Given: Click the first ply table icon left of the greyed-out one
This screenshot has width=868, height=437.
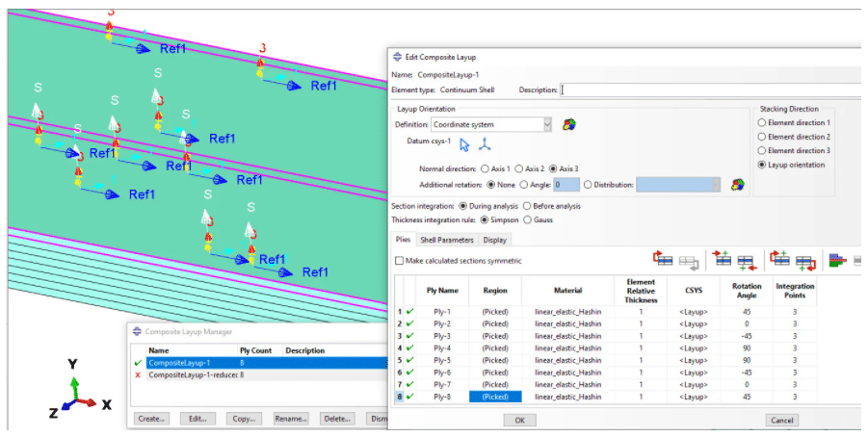Looking at the screenshot, I should coord(663,260).
